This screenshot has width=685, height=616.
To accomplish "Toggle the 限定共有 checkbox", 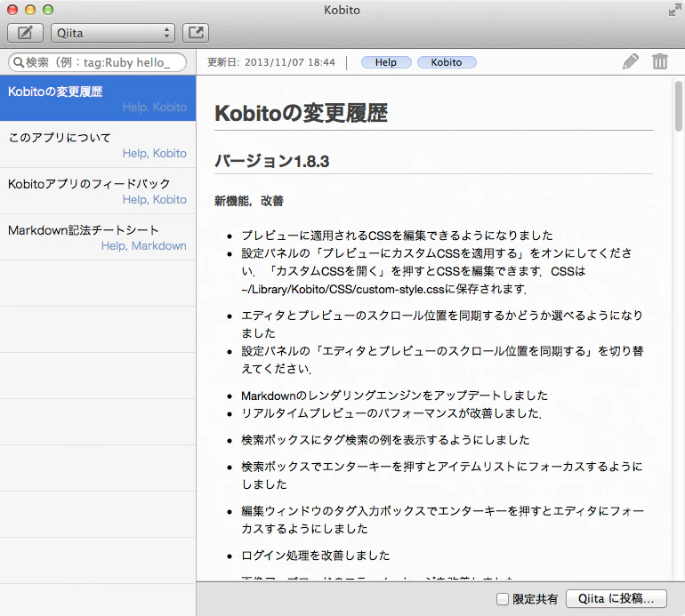I will pos(503,599).
